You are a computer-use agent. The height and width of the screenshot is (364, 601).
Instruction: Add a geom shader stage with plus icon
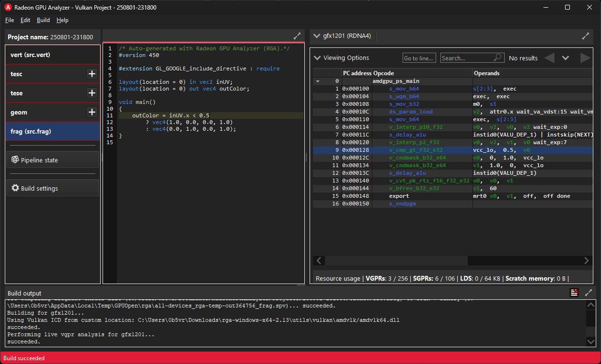click(92, 112)
